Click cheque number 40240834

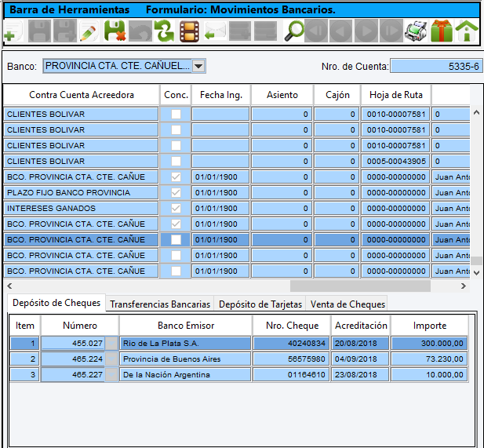tap(291, 343)
